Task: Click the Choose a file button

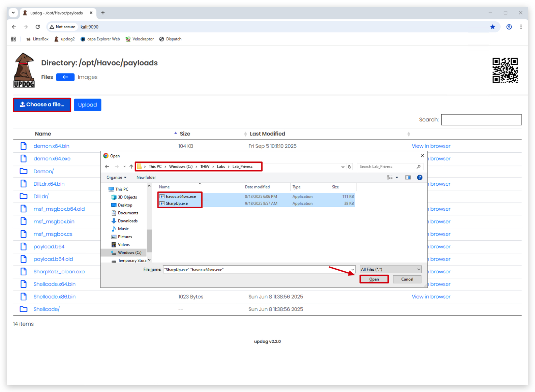Action: [42, 105]
